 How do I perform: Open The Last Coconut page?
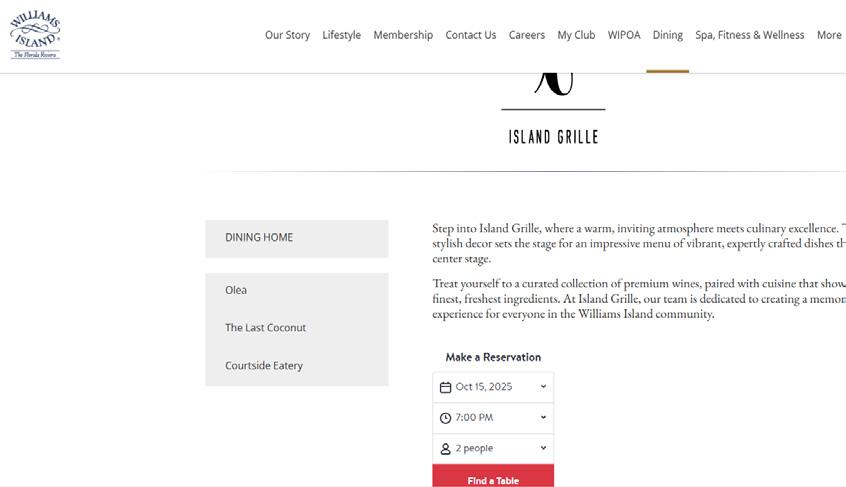tap(265, 328)
